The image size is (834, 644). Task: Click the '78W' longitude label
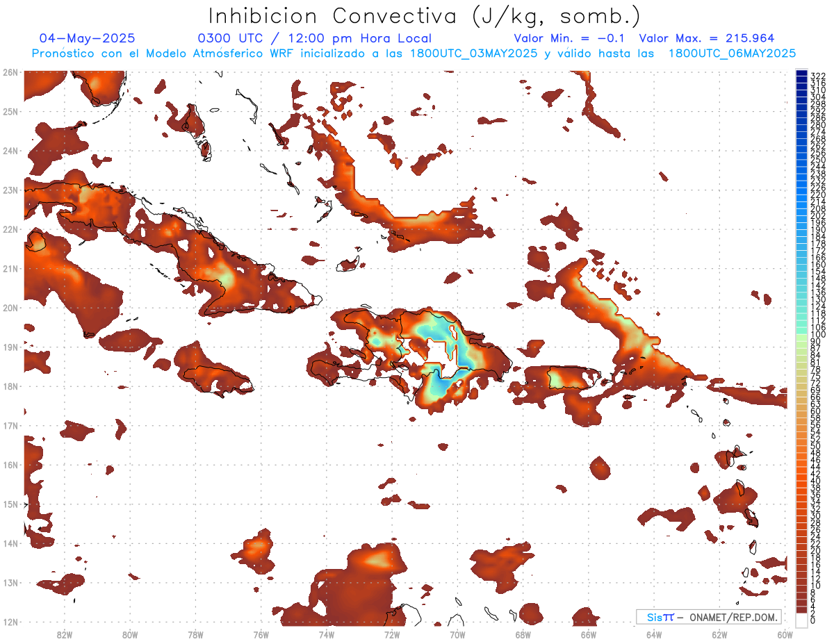tap(195, 634)
